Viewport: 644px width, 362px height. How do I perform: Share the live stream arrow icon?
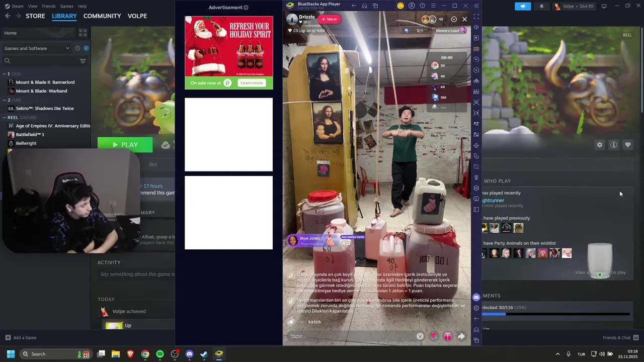461,336
